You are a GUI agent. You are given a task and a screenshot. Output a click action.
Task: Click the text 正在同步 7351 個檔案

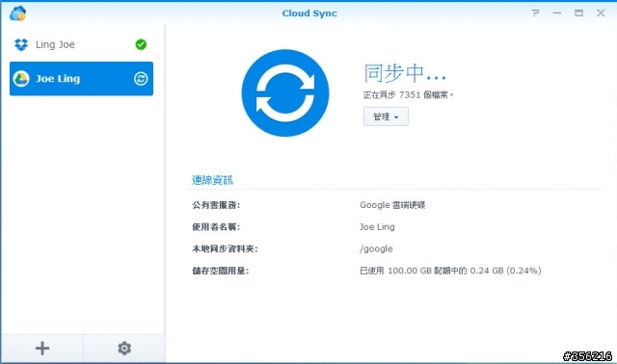coord(408,94)
